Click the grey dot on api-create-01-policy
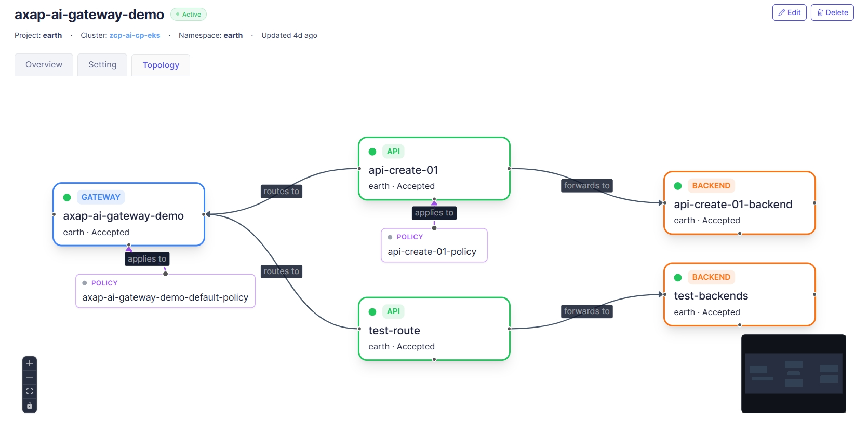Screen dimensions: 868x422 pyautogui.click(x=390, y=237)
